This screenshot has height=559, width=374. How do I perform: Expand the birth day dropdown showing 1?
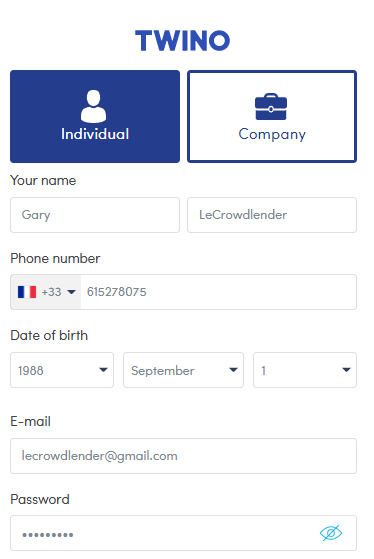tap(305, 370)
